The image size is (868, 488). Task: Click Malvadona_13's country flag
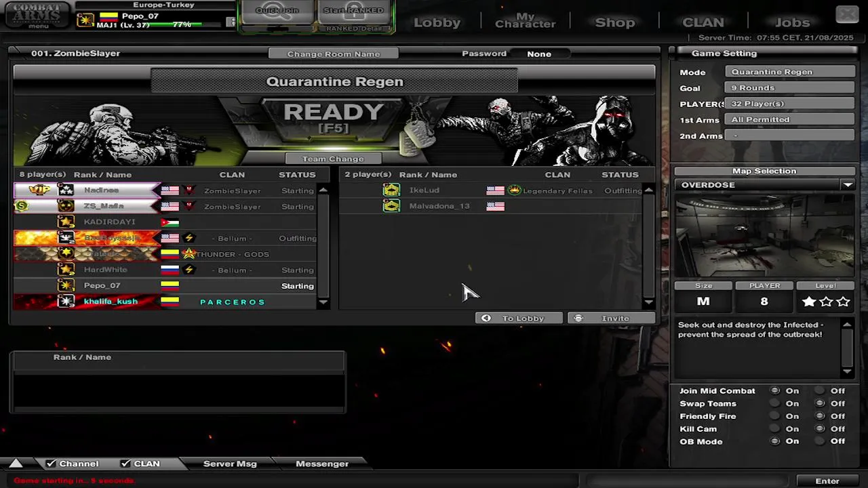[x=495, y=206]
